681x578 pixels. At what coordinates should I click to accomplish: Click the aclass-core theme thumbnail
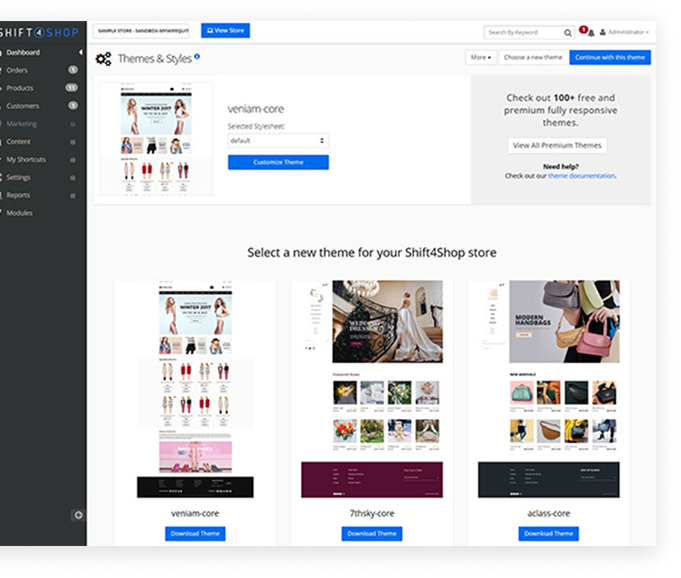(549, 389)
